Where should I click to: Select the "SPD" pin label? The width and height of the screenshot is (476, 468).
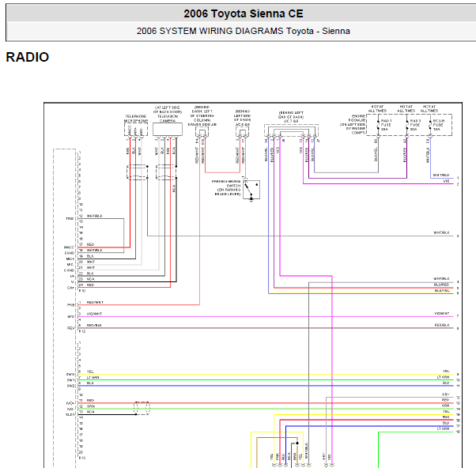70,316
